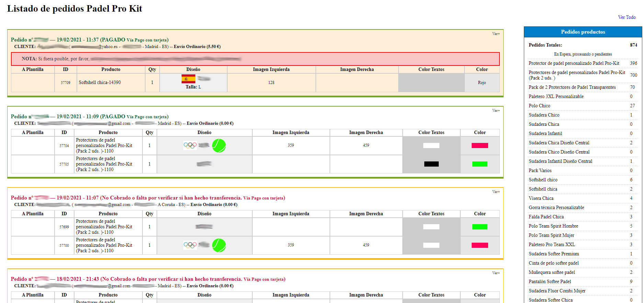Select 'Sudadera Infantil Diseño Central' sidebar row
Viewport: 644px width, 303px height.
point(583,161)
